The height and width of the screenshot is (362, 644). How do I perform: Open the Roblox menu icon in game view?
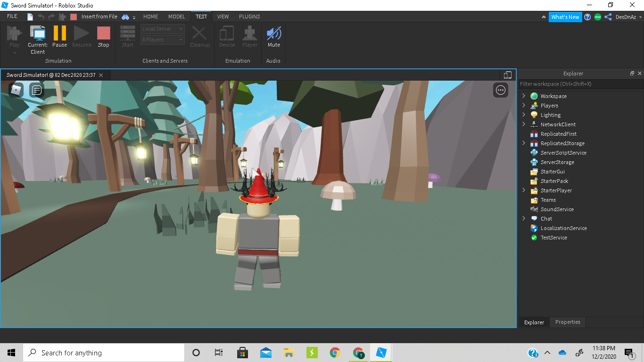(x=16, y=90)
